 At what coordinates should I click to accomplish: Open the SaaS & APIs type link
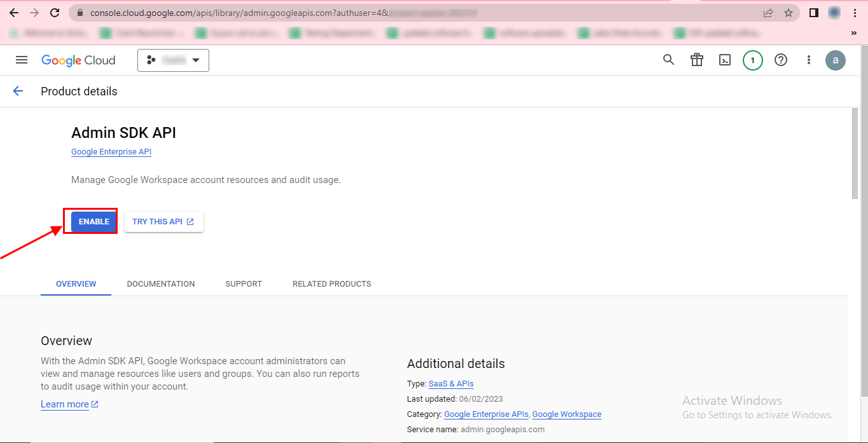(x=451, y=384)
